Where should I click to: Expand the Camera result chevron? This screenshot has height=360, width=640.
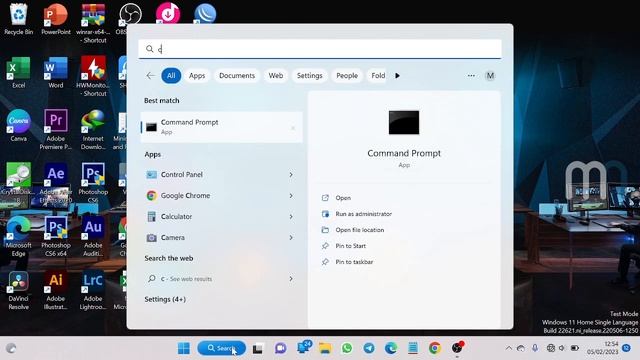(x=291, y=237)
